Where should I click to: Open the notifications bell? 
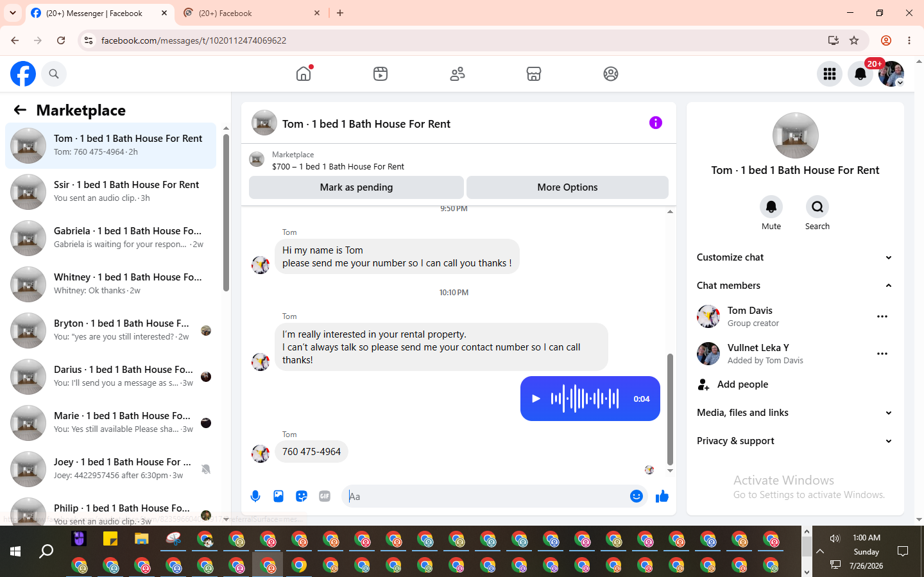click(860, 74)
